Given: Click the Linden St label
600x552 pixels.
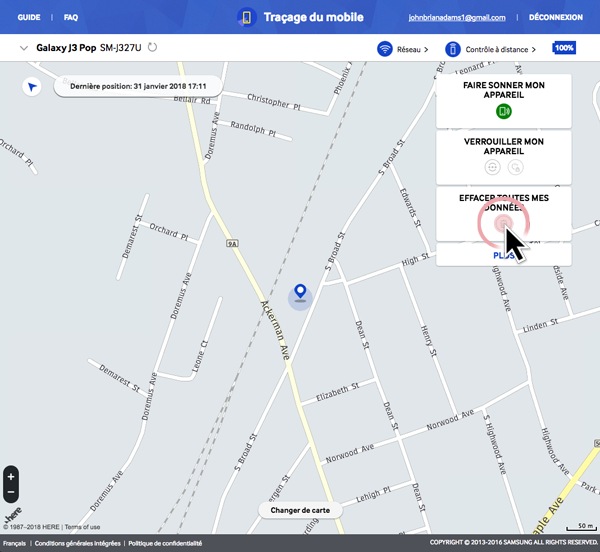Looking at the screenshot, I should coord(540,325).
